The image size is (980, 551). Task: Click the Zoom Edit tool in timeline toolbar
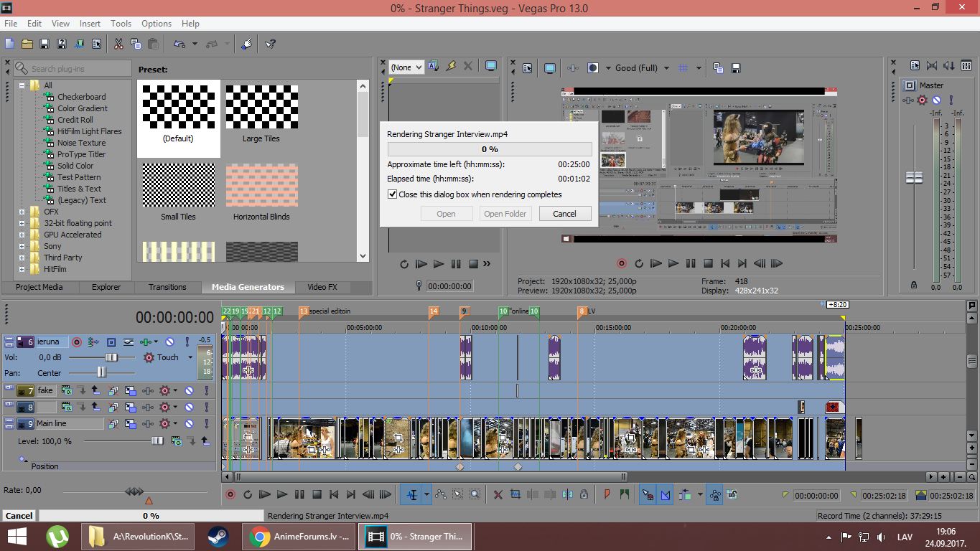475,494
